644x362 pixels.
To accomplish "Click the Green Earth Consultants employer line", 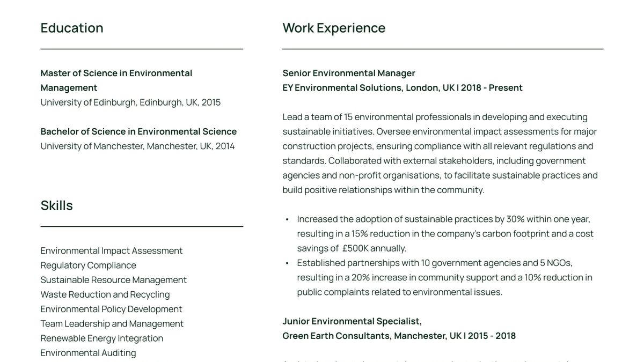I will pyautogui.click(x=399, y=336).
